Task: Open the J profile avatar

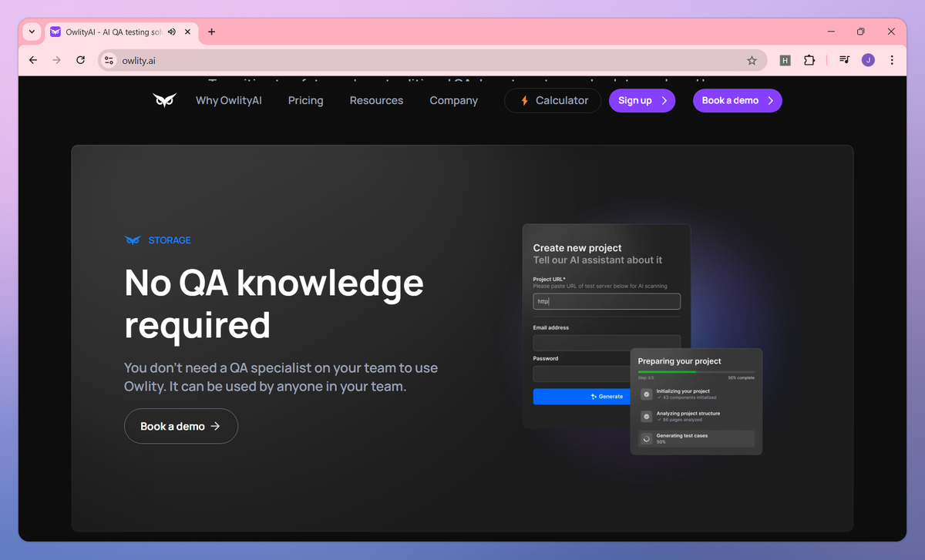Action: [x=869, y=60]
